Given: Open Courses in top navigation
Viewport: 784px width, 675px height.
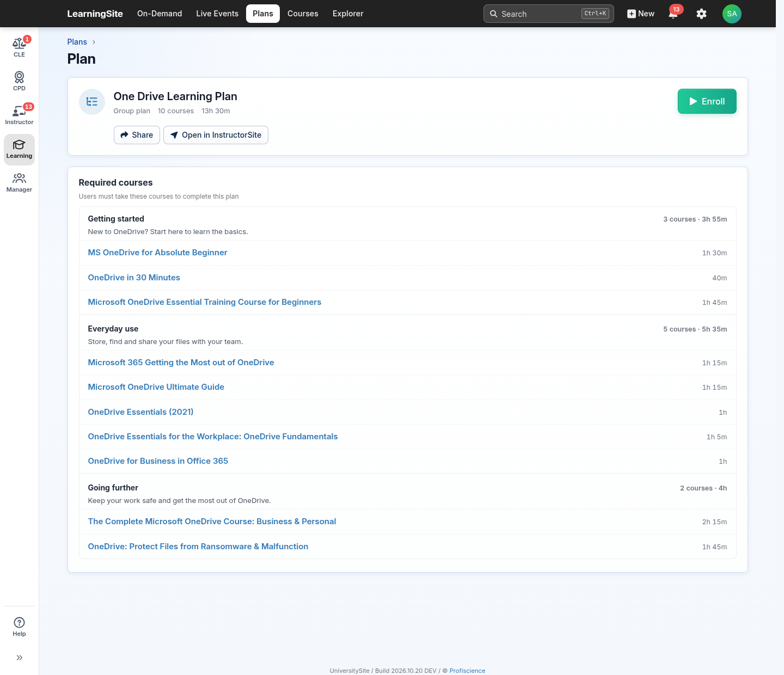Looking at the screenshot, I should [x=303, y=14].
